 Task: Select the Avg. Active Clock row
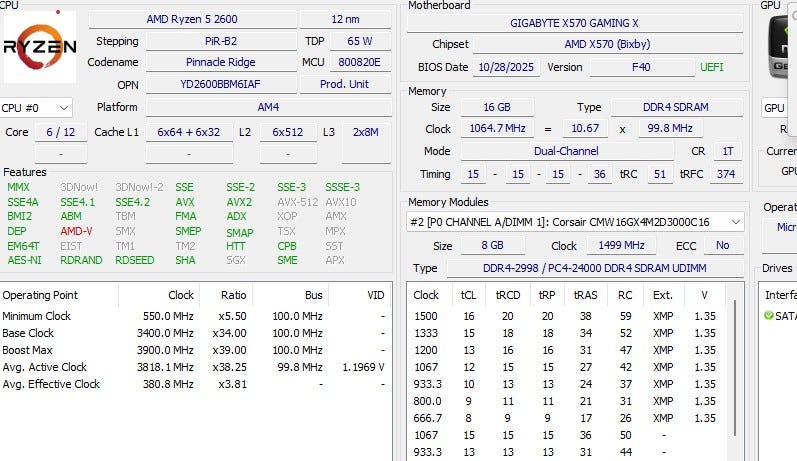click(195, 367)
